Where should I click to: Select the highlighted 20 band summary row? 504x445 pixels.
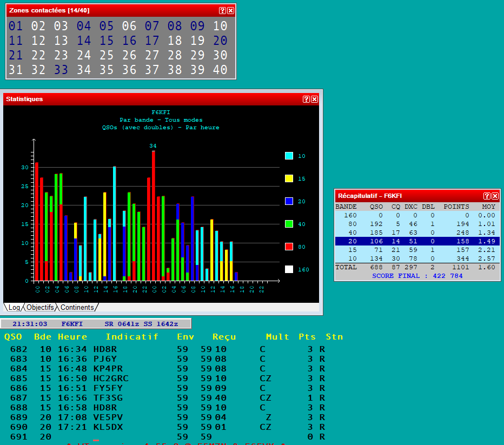416,241
